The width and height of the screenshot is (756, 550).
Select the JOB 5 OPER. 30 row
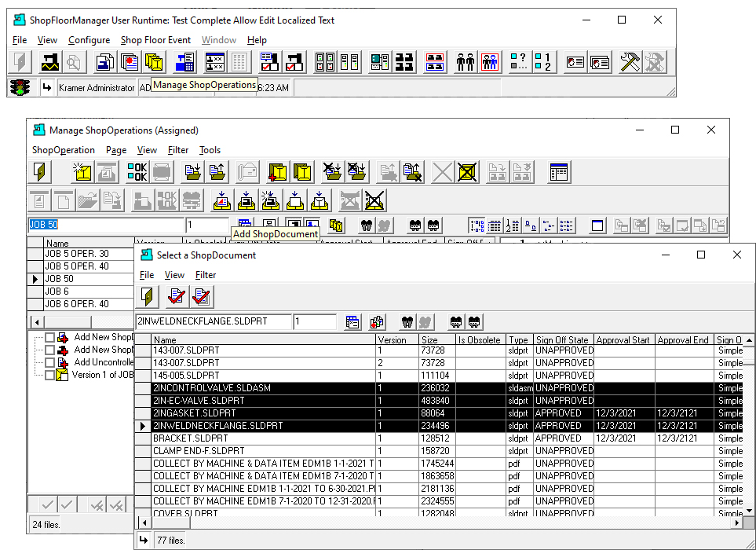click(81, 254)
